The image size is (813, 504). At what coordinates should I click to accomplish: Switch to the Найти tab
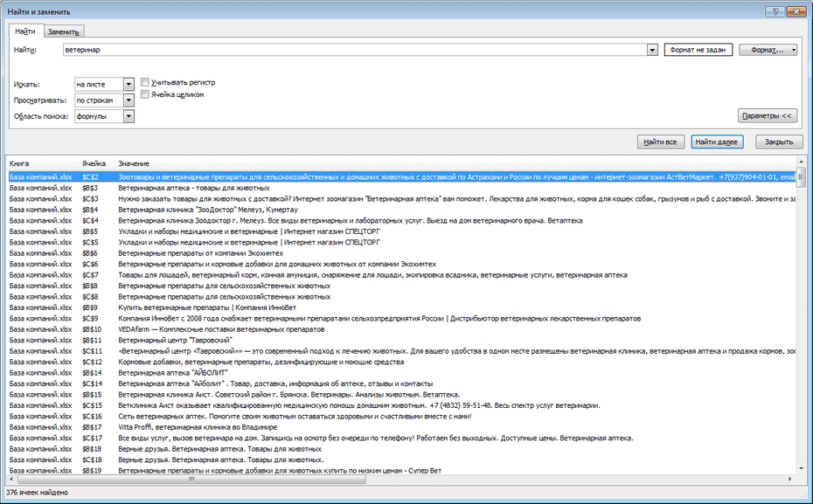pyautogui.click(x=25, y=31)
